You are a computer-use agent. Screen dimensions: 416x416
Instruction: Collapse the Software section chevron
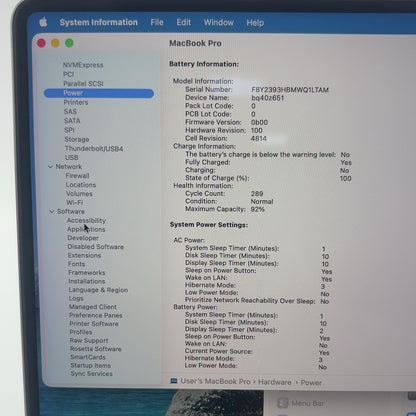pyautogui.click(x=52, y=211)
